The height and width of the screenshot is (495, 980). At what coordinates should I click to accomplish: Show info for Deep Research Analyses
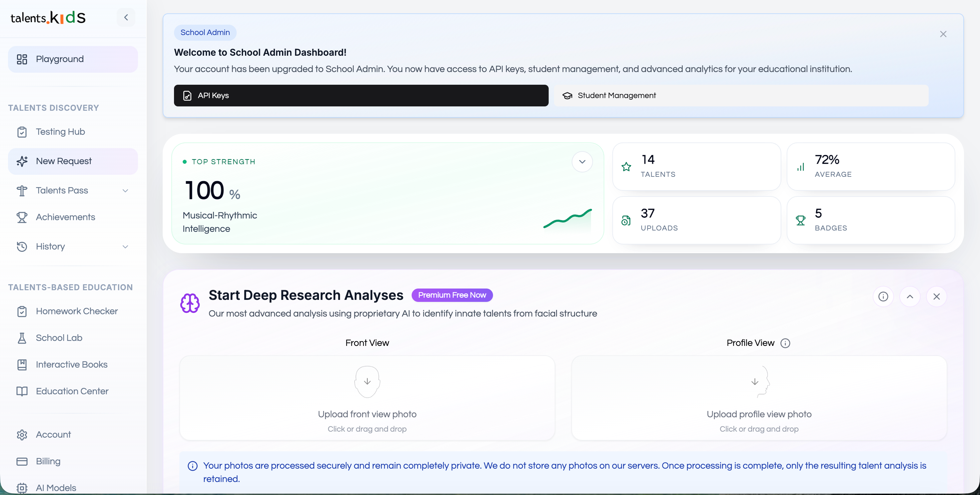point(883,296)
